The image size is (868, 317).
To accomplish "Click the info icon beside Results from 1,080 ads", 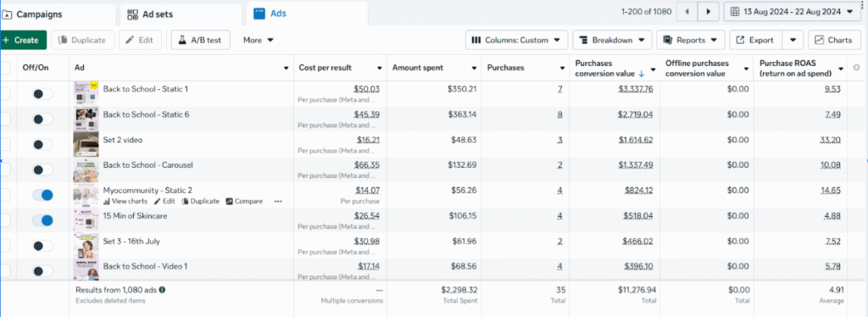I will tap(162, 289).
